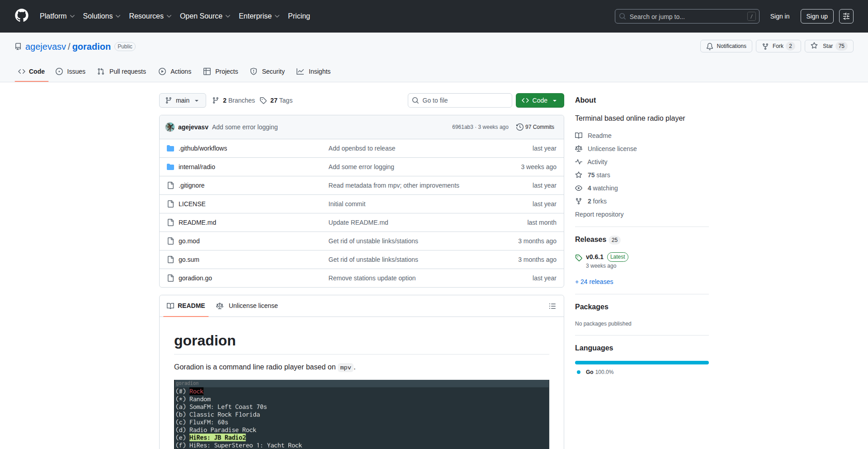This screenshot has height=449, width=868.
Task: Open the + 24 releases link
Action: 594,282
